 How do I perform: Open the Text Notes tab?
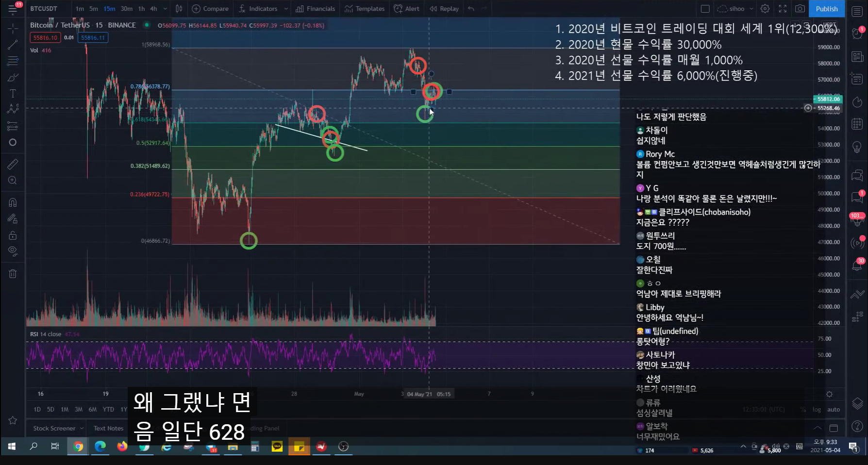(108, 428)
